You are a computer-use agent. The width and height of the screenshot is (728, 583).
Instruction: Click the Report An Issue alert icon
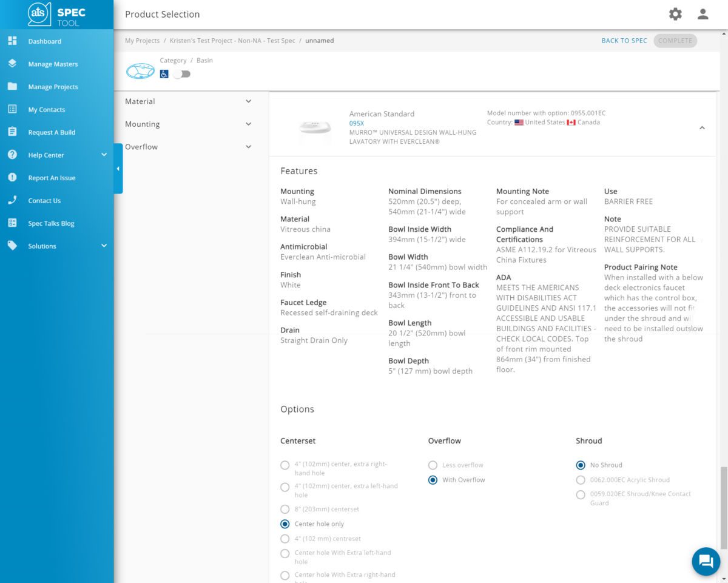(12, 178)
